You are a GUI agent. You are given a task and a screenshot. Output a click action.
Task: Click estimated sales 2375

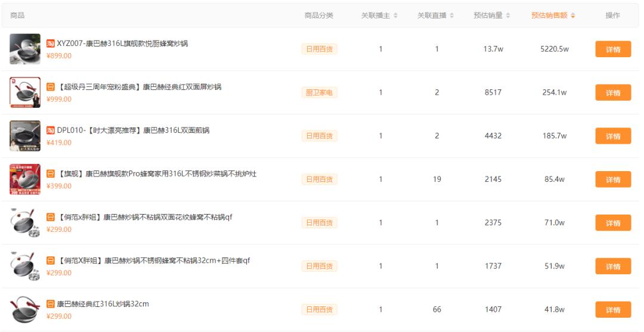pos(493,224)
